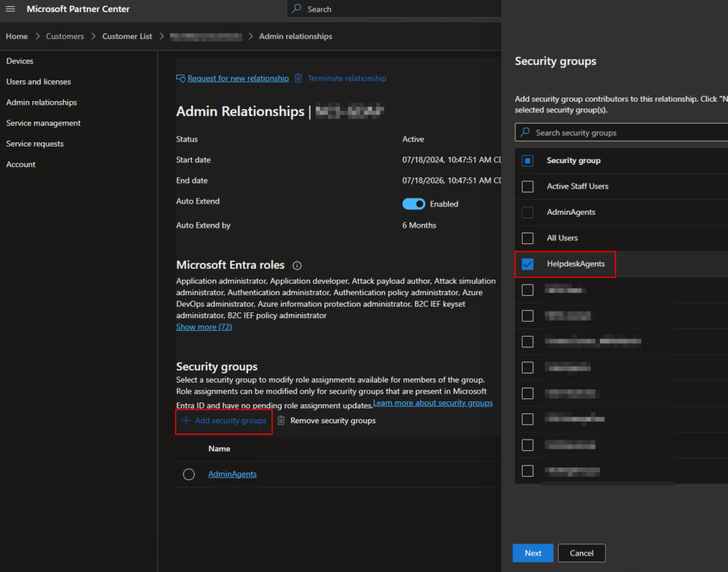Click the plus icon for Add security groups
Viewport: 728px width, 572px height.
[x=186, y=420]
